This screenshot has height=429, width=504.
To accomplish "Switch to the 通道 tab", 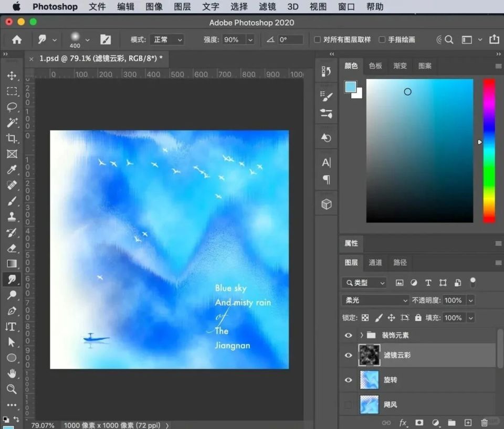I will [375, 263].
